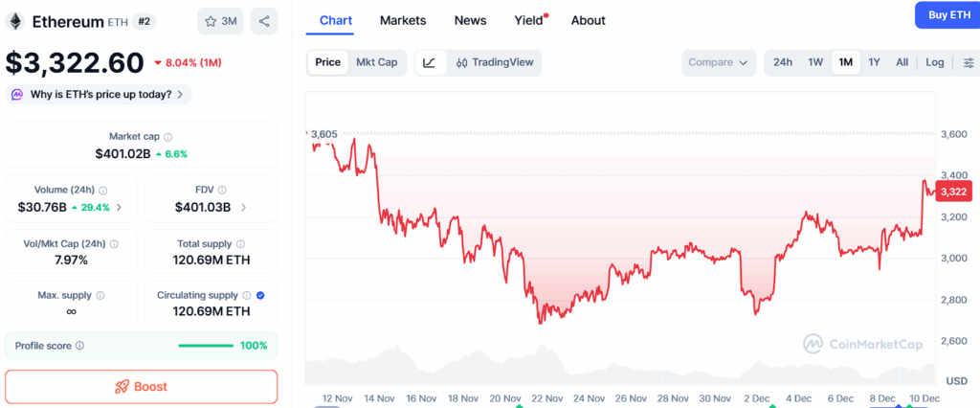Screen dimensions: 980x408
Task: Toggle Log scale on the chart
Action: click(934, 63)
